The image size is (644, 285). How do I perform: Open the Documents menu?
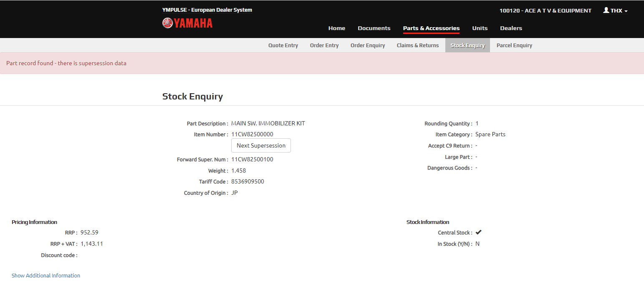click(374, 28)
